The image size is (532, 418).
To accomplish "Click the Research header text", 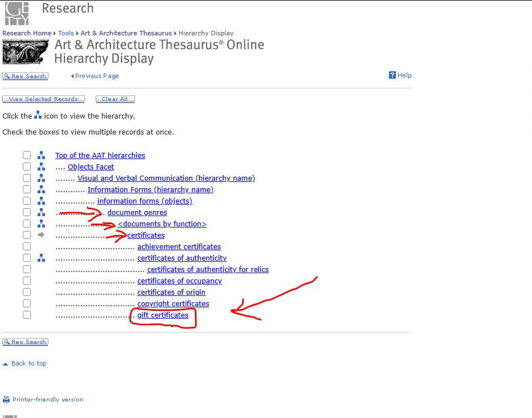I will [x=68, y=8].
